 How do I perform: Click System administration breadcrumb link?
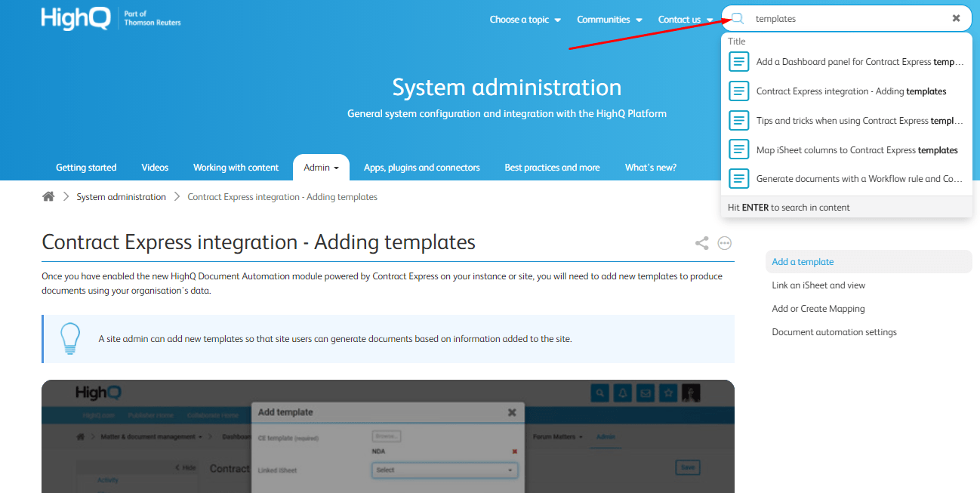tap(121, 197)
